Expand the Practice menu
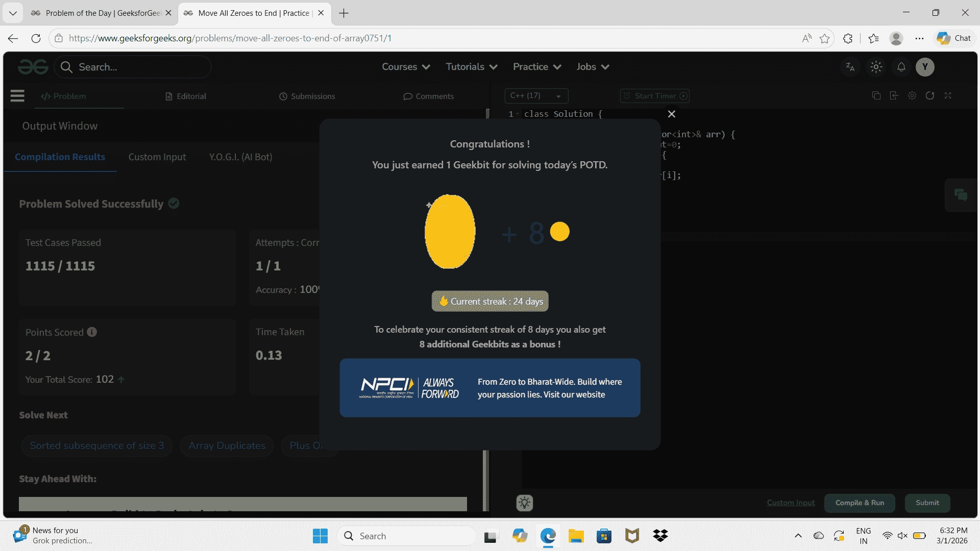Image resolution: width=980 pixels, height=551 pixels. point(537,67)
